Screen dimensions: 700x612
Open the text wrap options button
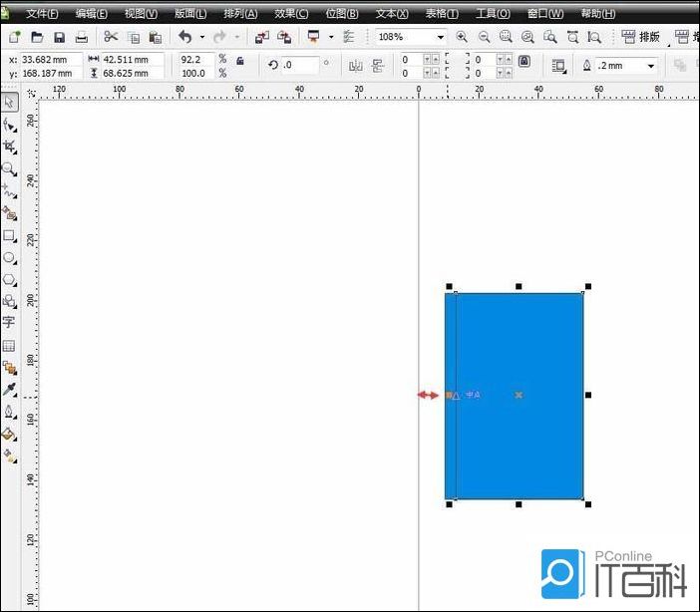click(558, 66)
